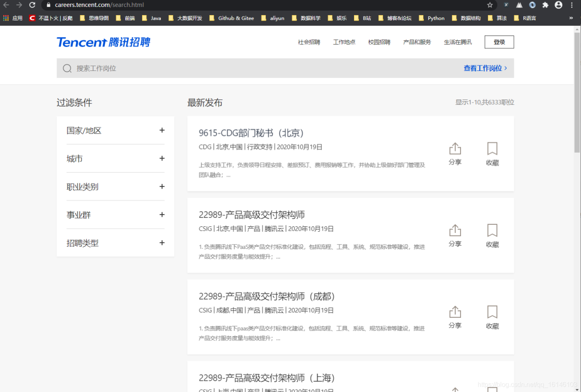581x392 pixels.
Task: Reload the Tencent careers page
Action: [32, 5]
